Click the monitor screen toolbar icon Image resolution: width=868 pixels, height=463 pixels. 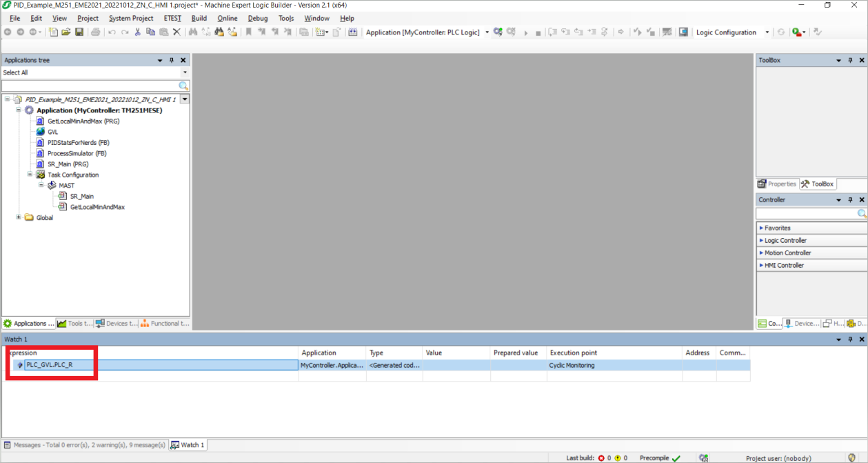click(x=683, y=32)
